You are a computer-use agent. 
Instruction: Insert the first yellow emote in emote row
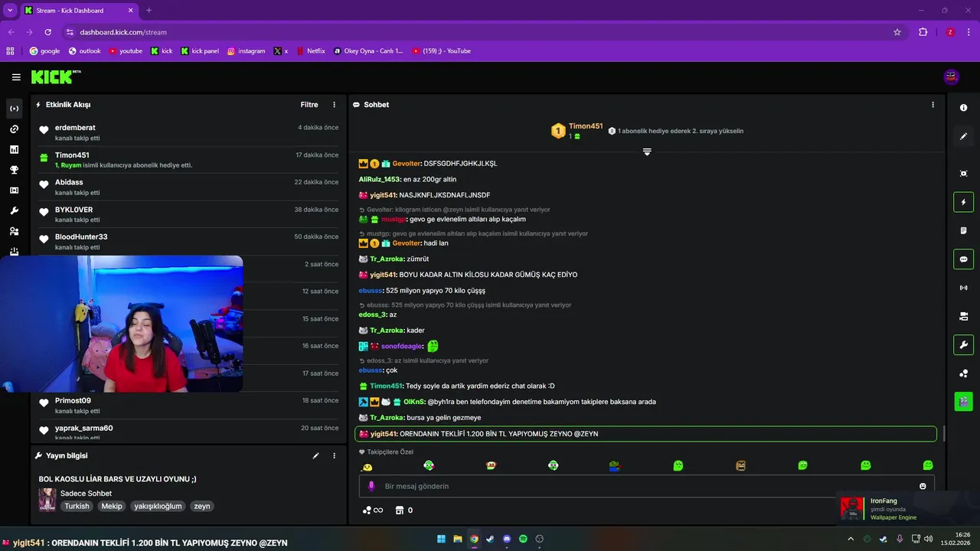point(367,467)
